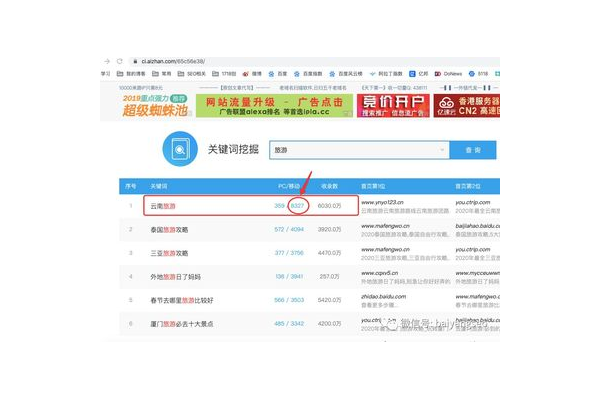Open the 泰国旅游攻略 keyword link
The image size is (600, 400).
(167, 229)
